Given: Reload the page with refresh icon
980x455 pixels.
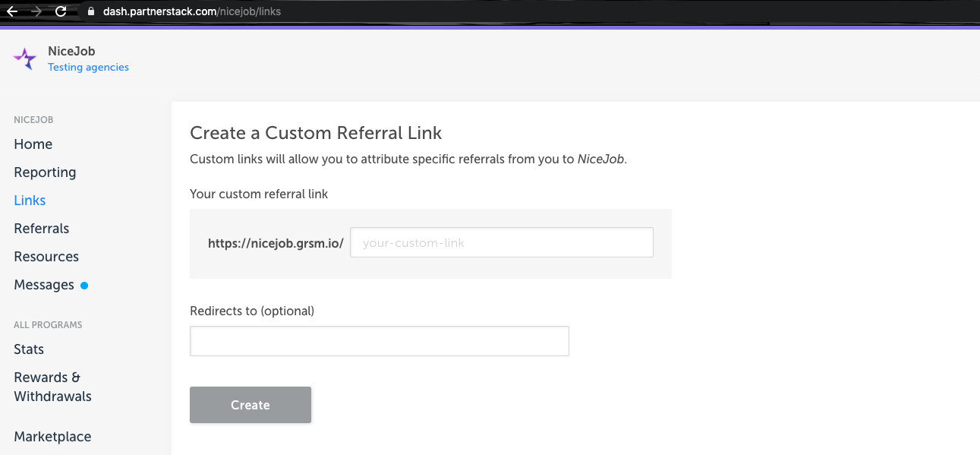Looking at the screenshot, I should pos(61,11).
